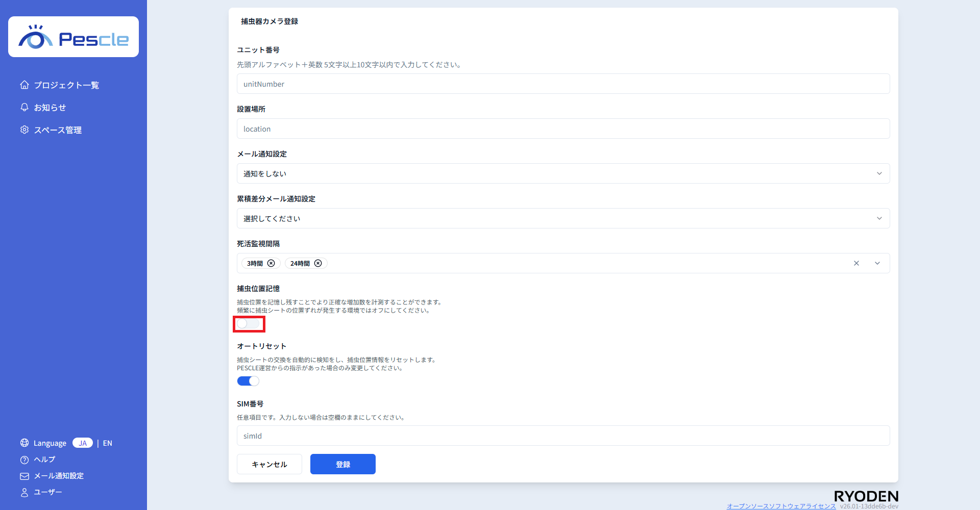The height and width of the screenshot is (510, 980).
Task: Expand the 累積差分メール通知設定 dropdown
Action: (x=563, y=218)
